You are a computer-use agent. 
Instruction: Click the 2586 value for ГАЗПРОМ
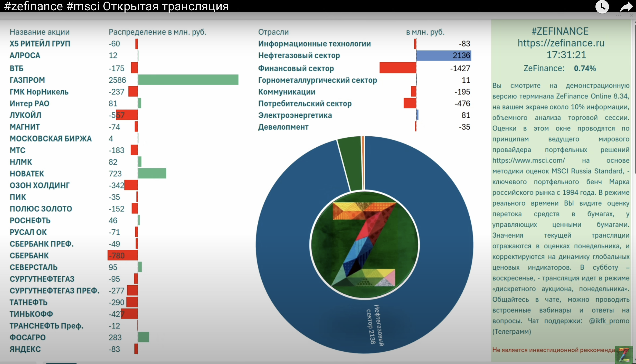click(x=117, y=80)
